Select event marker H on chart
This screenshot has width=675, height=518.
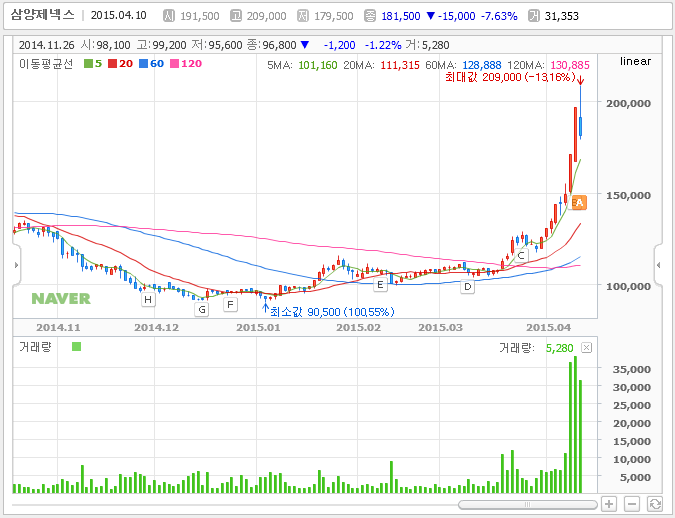(x=148, y=300)
